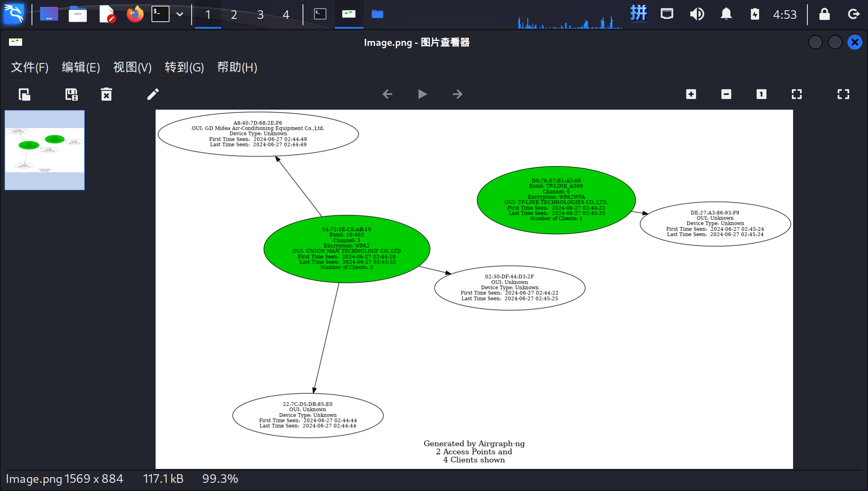Click the zoom out minus icon
Screen dimensions: 868x491
click(726, 95)
